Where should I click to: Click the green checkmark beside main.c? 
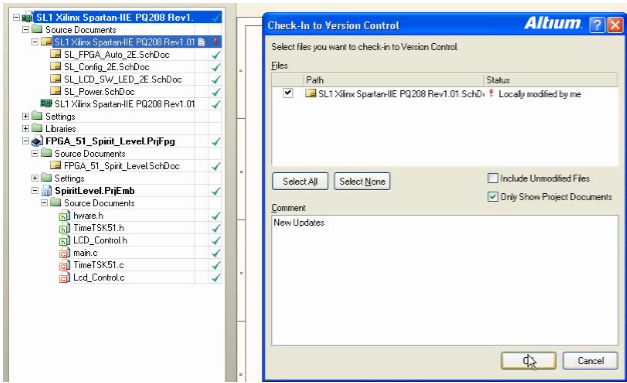216,253
